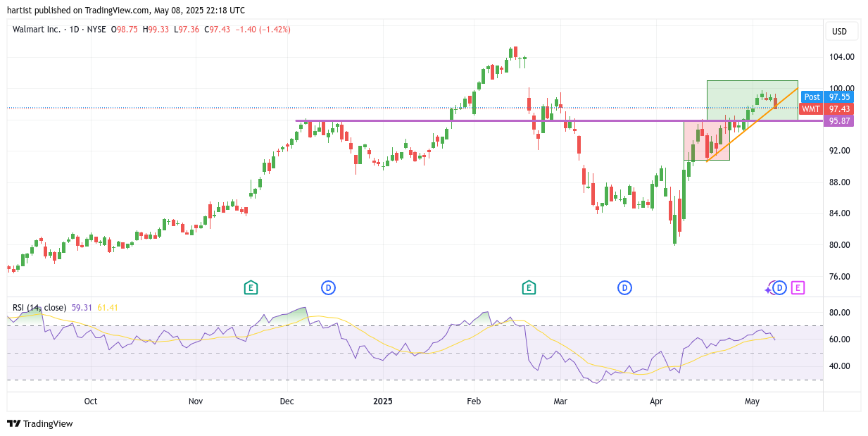This screenshot has height=436, width=868.
Task: Click the February earnings marker icon
Action: pyautogui.click(x=529, y=287)
